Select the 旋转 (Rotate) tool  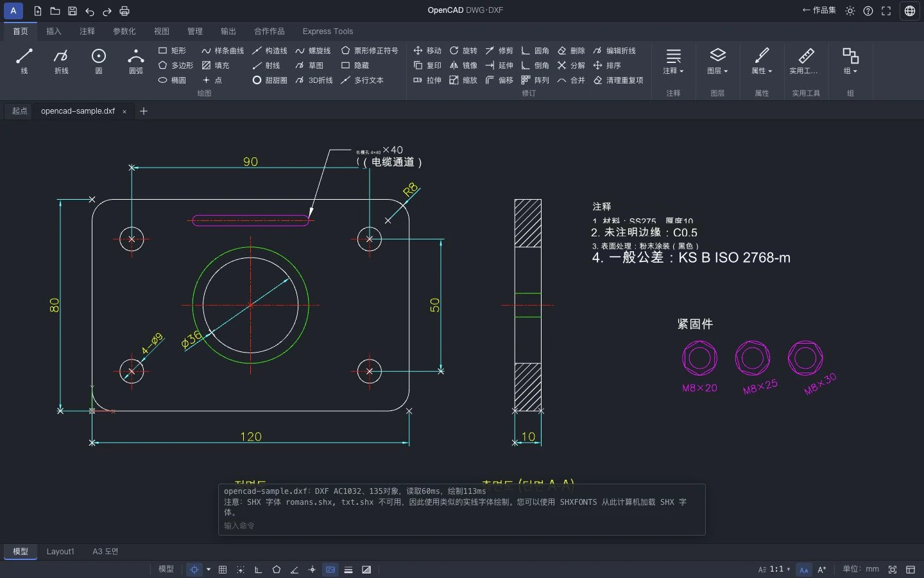tap(463, 51)
